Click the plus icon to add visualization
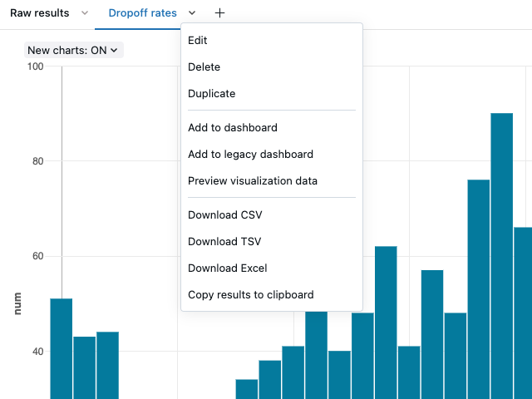The image size is (532, 399). pyautogui.click(x=219, y=13)
